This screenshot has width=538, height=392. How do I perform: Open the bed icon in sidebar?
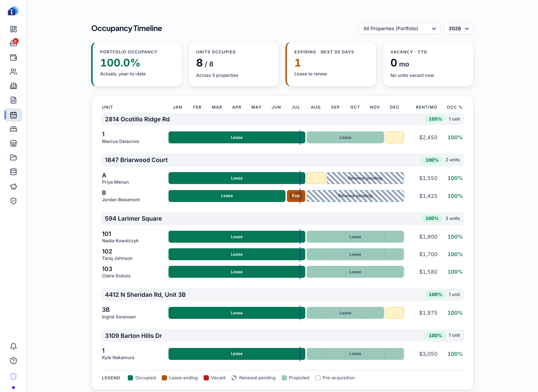(x=13, y=129)
